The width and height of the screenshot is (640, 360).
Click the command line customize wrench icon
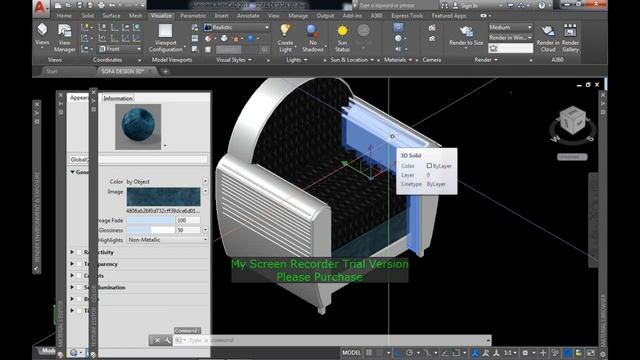[167, 340]
